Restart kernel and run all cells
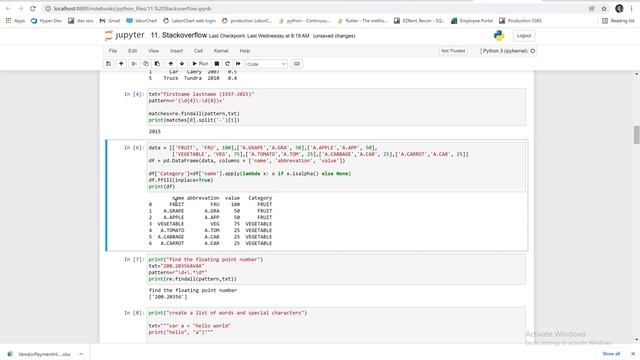Viewport: 640px width, 360px height. (238, 64)
